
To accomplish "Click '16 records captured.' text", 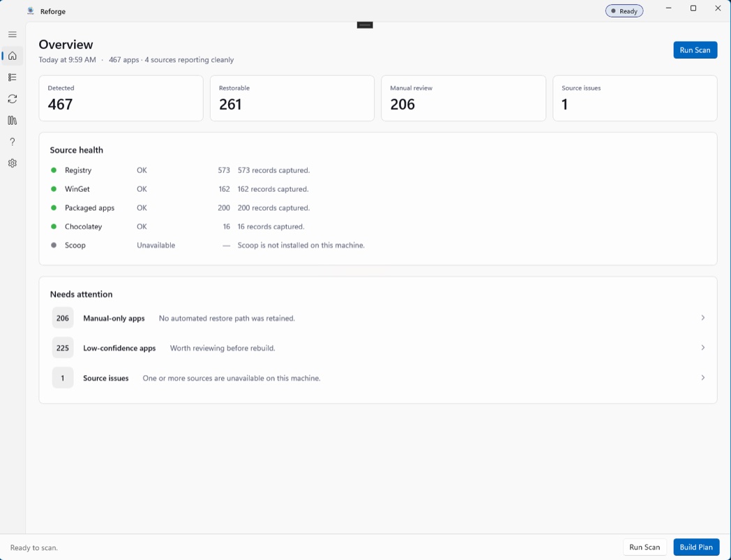I will [271, 227].
